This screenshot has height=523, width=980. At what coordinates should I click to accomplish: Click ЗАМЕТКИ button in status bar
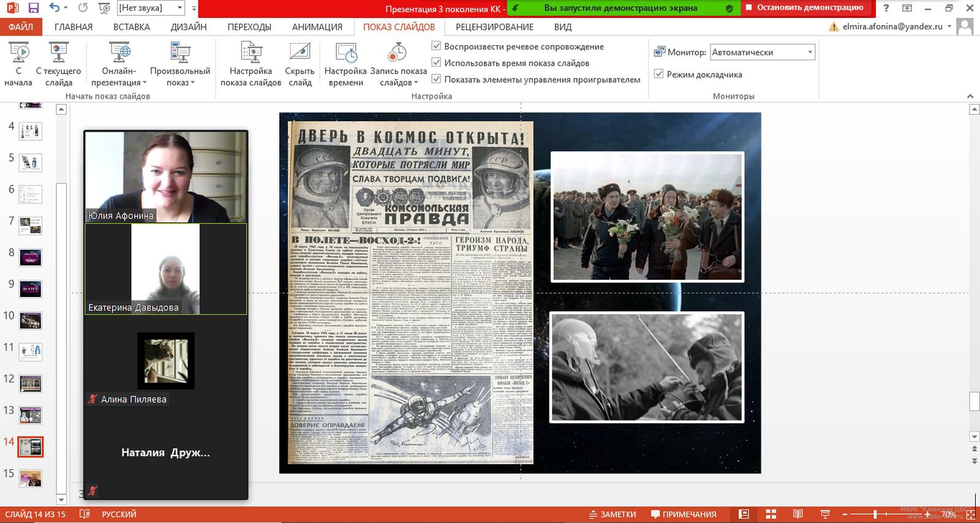point(612,514)
